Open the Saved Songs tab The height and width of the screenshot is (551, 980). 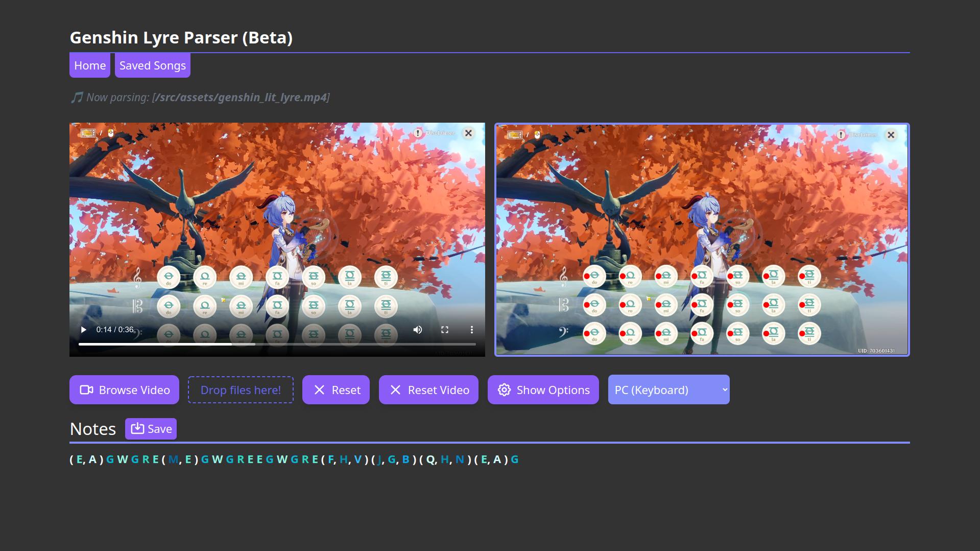coord(153,65)
